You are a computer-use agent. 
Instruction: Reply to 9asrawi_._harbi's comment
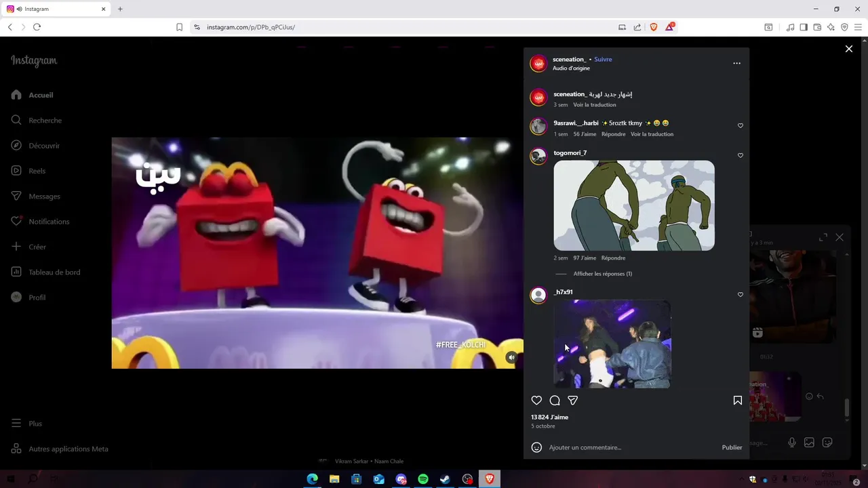613,134
